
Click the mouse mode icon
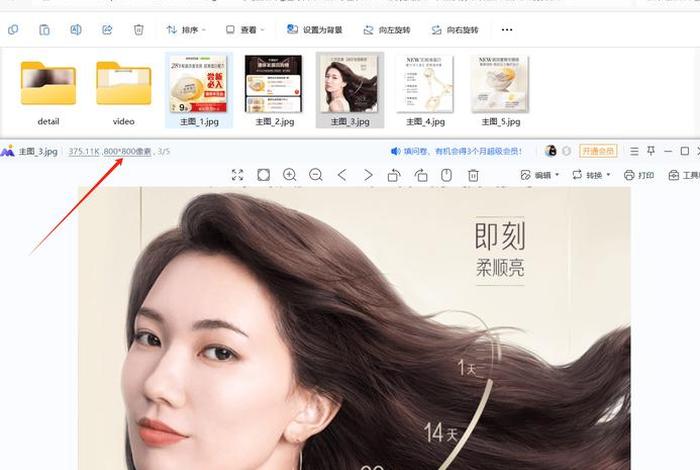[446, 175]
